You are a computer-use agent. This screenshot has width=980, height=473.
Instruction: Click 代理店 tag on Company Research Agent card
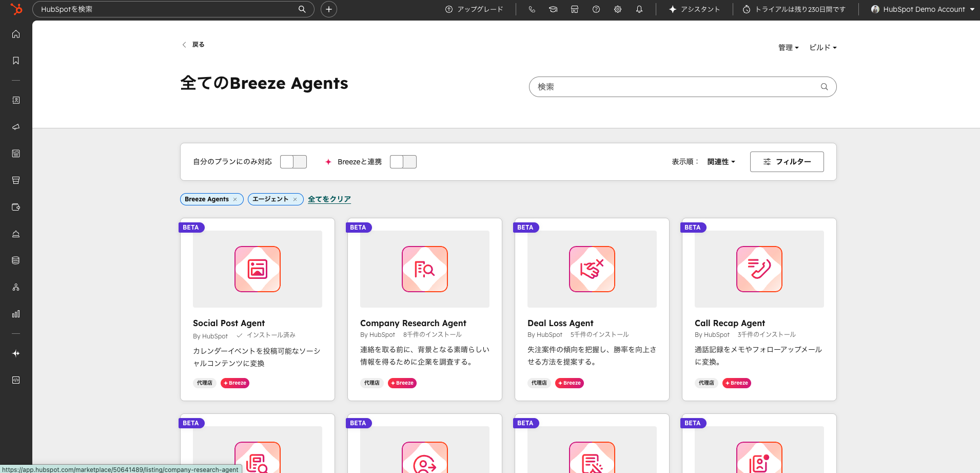point(372,383)
